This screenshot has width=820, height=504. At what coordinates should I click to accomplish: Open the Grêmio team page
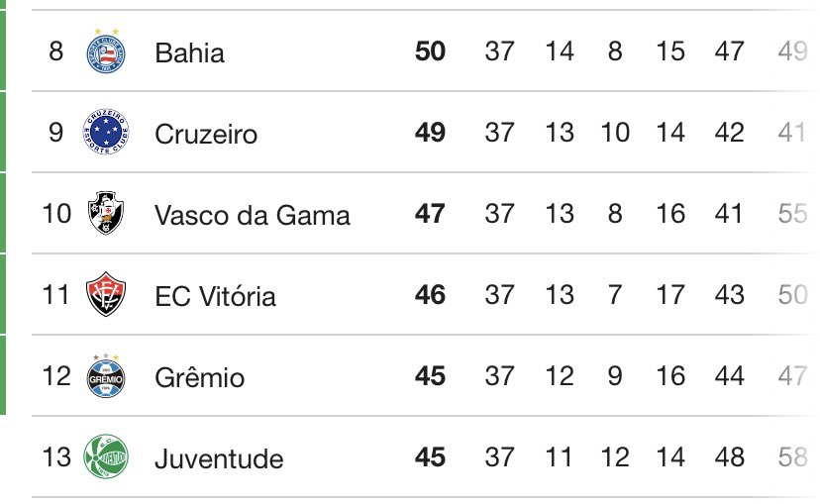[199, 376]
